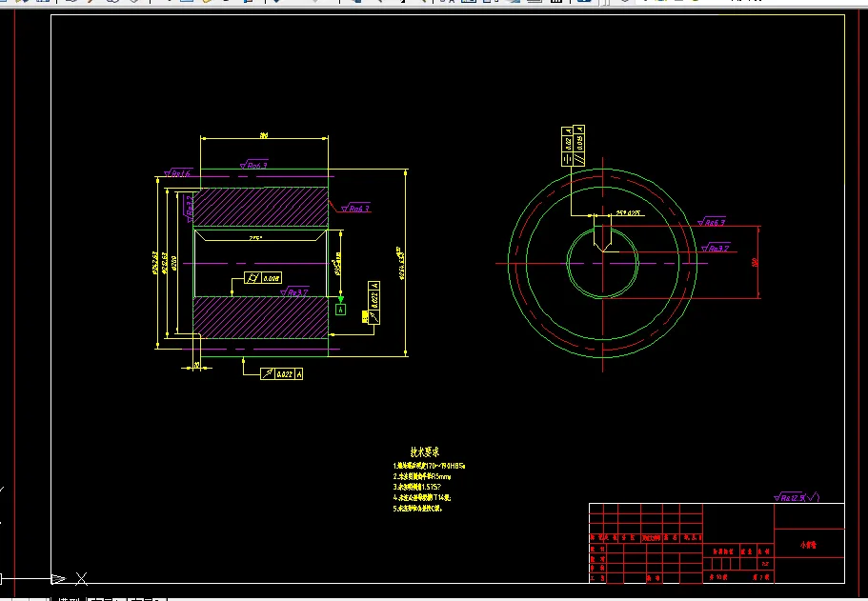Click technical note line 1 with 170 HBS hardness
The height and width of the screenshot is (601, 868).
pyautogui.click(x=429, y=466)
